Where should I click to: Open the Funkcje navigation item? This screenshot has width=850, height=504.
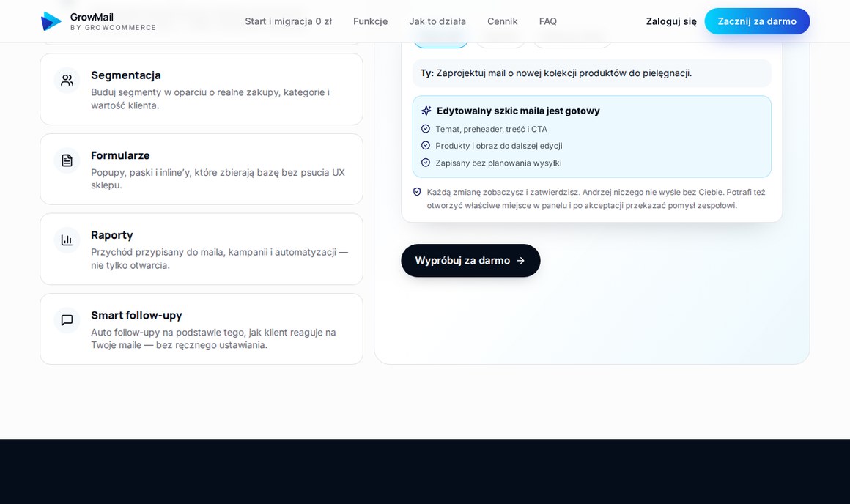(370, 21)
